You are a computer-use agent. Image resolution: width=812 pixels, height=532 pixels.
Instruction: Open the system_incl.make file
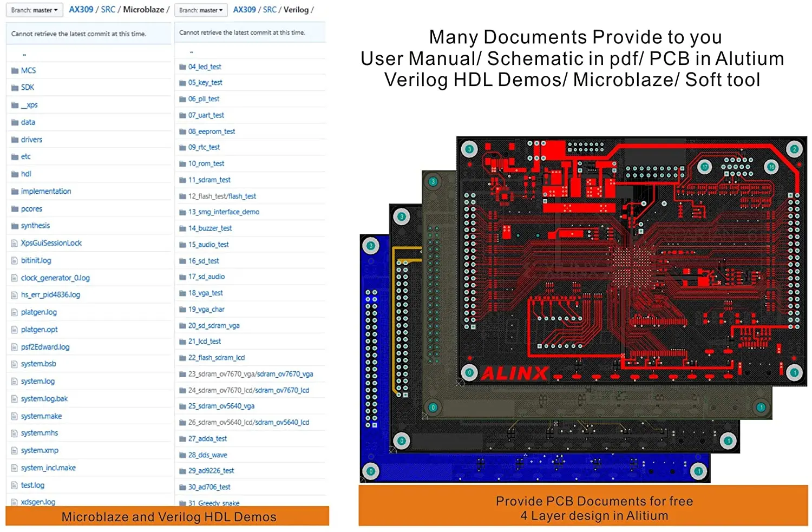tap(49, 468)
